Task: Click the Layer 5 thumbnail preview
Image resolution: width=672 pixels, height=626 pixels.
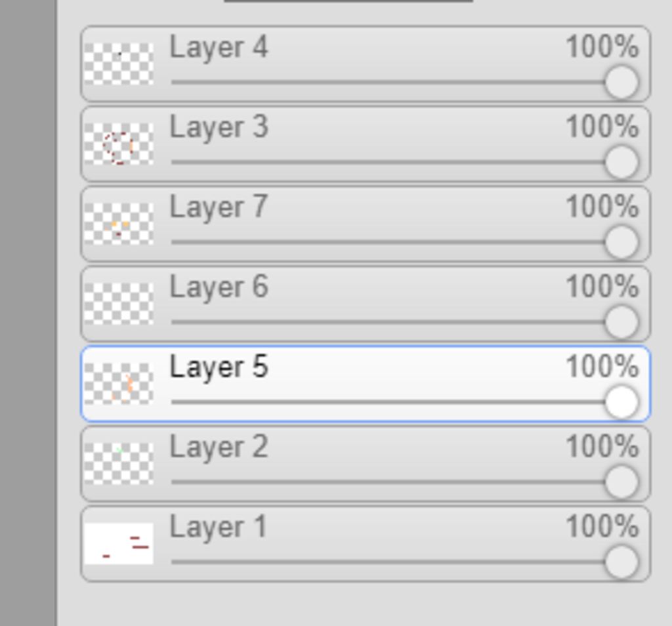Action: tap(119, 384)
